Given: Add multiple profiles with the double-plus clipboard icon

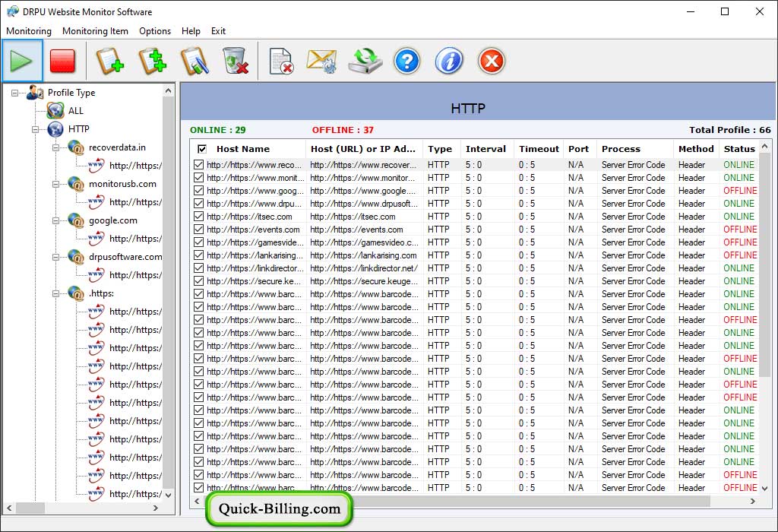Looking at the screenshot, I should point(152,62).
